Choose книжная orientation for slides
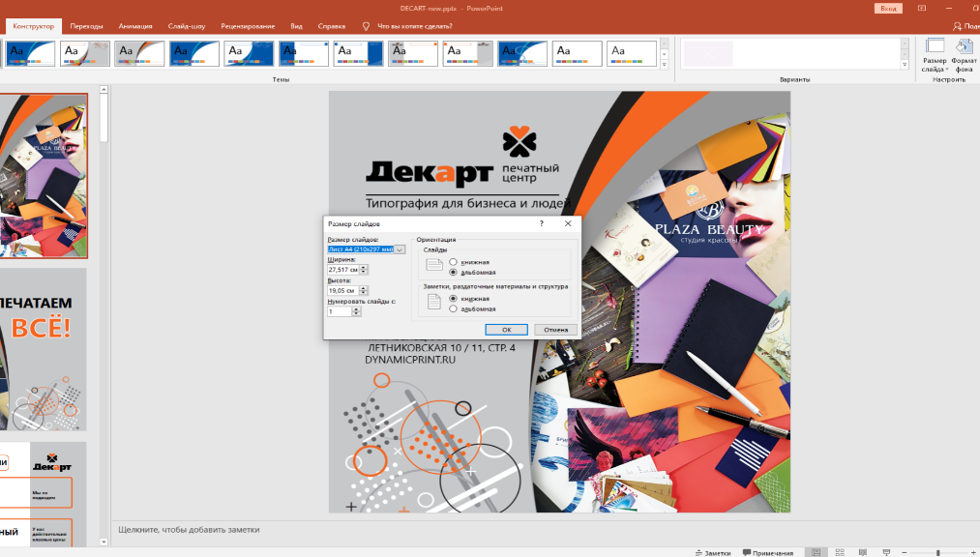Image resolution: width=980 pixels, height=557 pixels. [x=452, y=262]
